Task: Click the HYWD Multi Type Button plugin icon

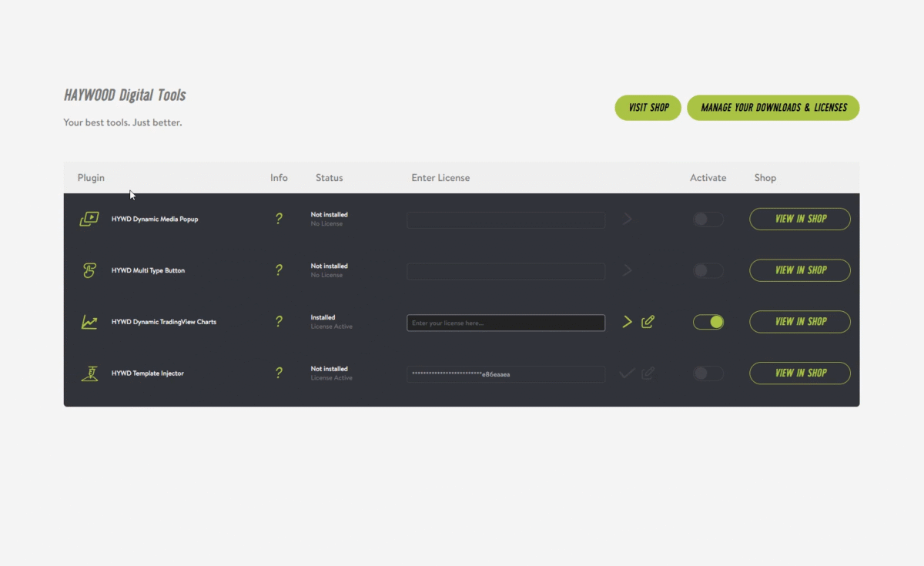Action: coord(89,270)
